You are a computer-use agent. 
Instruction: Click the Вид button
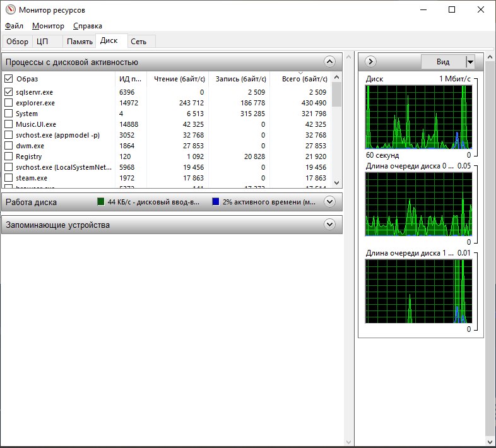point(443,62)
